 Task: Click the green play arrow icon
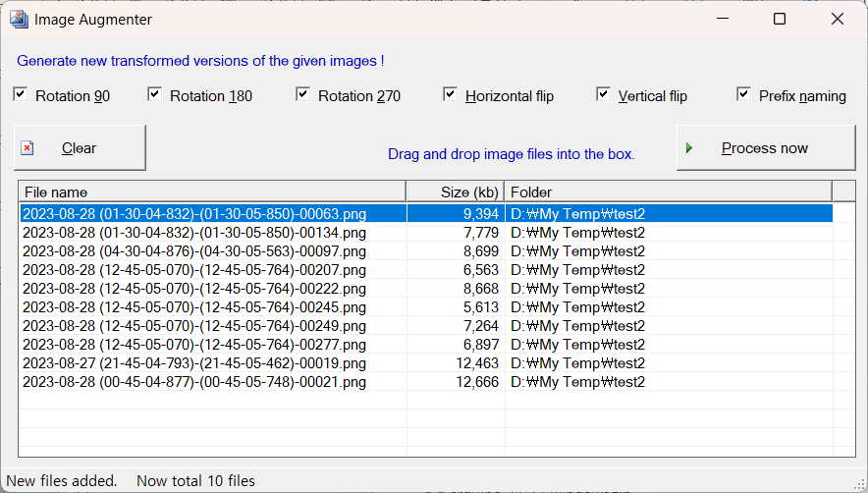[689, 148]
